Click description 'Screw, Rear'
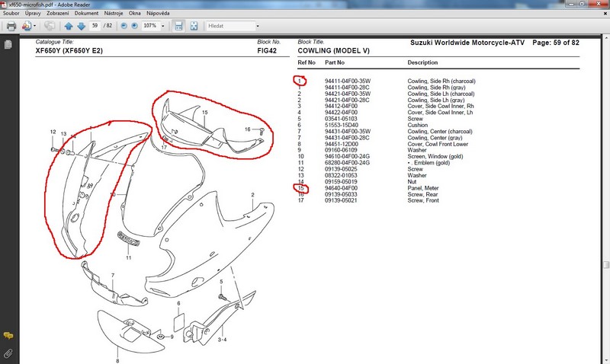 click(422, 194)
